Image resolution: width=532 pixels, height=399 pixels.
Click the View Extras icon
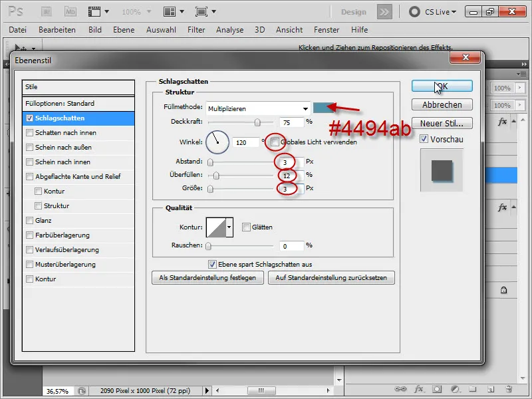[x=94, y=12]
